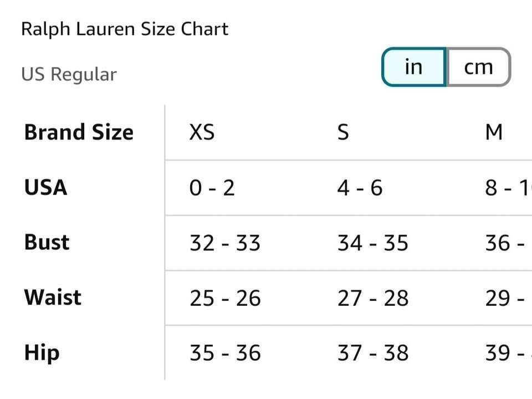Click the Bust 32 - 33 cell

coord(225,243)
